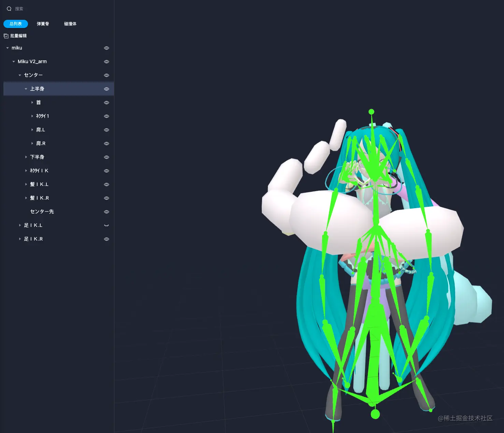
Task: Hide 肩.R using its eye icon
Action: click(106, 144)
